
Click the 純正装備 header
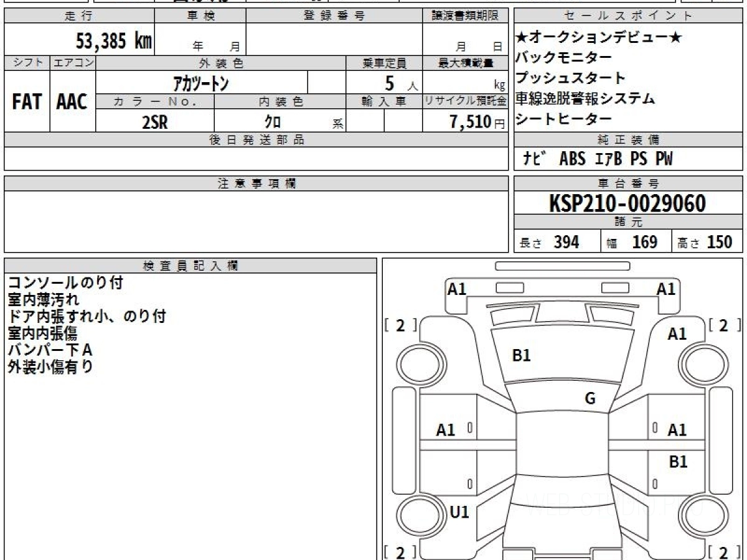[x=629, y=139]
